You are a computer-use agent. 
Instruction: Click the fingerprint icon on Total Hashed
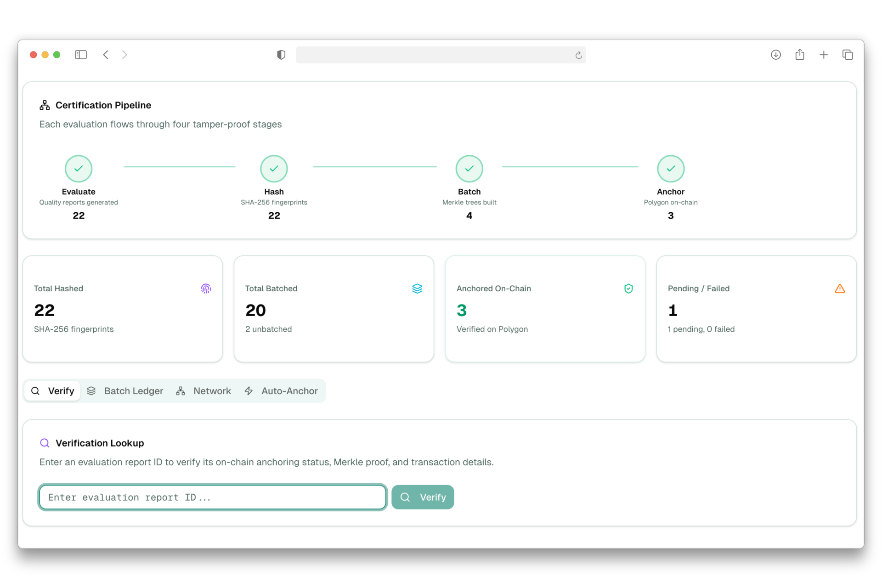click(x=206, y=288)
